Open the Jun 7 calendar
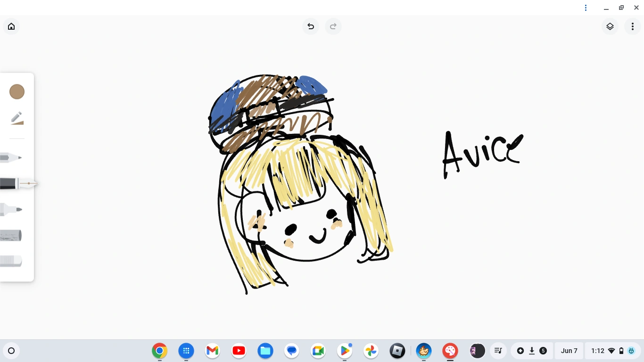Screen dimensions: 644x362 569,351
